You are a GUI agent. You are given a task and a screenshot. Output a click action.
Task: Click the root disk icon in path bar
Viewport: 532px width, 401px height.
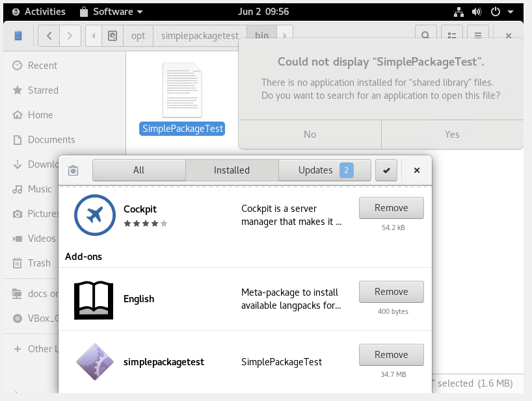(112, 36)
